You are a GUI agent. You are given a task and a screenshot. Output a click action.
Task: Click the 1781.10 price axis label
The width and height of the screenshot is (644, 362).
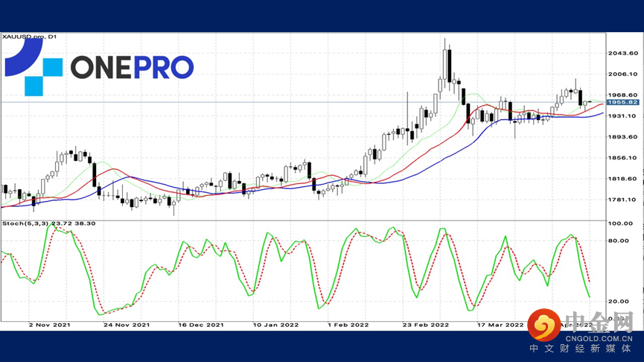coord(623,200)
